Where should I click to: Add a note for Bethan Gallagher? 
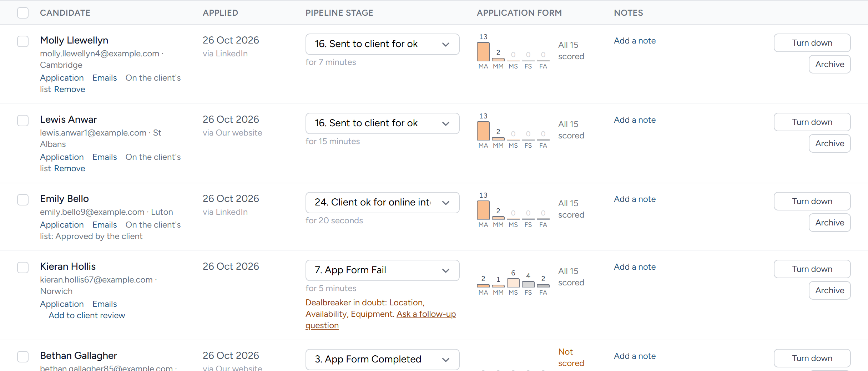[635, 356]
